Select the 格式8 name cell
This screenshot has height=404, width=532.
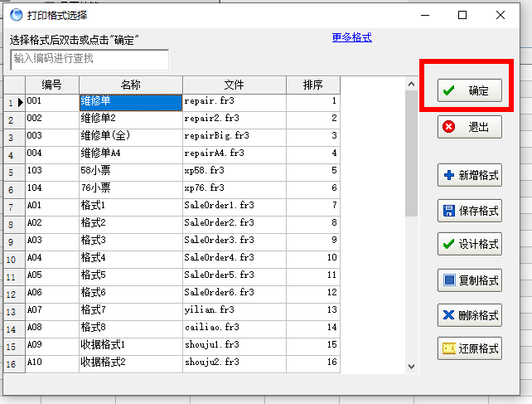tap(131, 329)
